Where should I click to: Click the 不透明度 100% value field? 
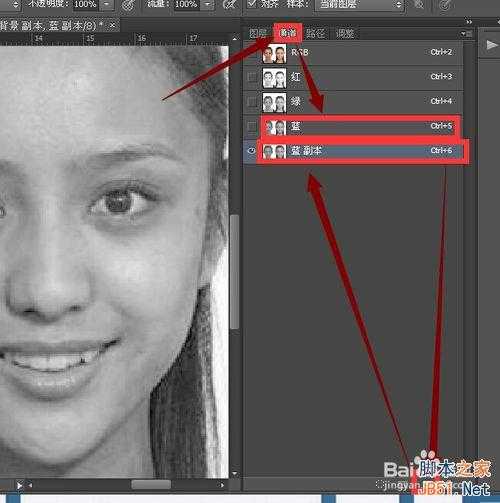tap(86, 4)
